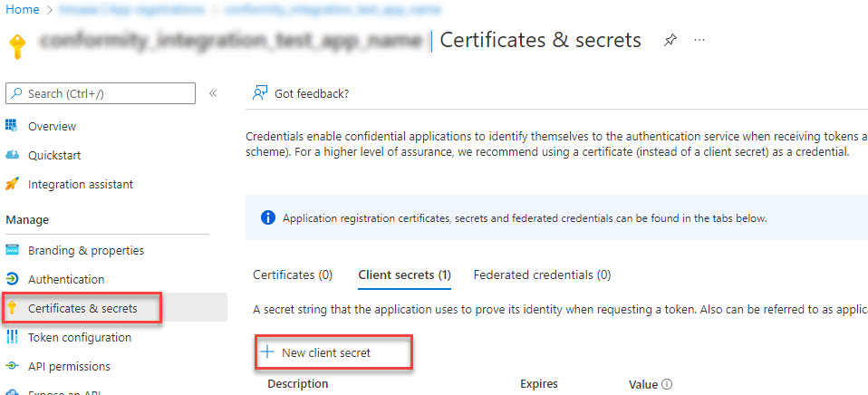Collapse the sidebar with double chevron
868x395 pixels.
pos(213,93)
